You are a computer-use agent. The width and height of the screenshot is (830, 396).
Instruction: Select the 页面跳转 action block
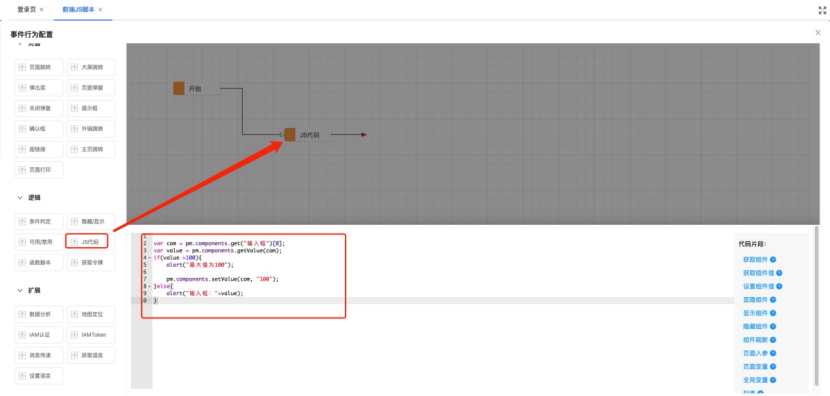pos(39,67)
